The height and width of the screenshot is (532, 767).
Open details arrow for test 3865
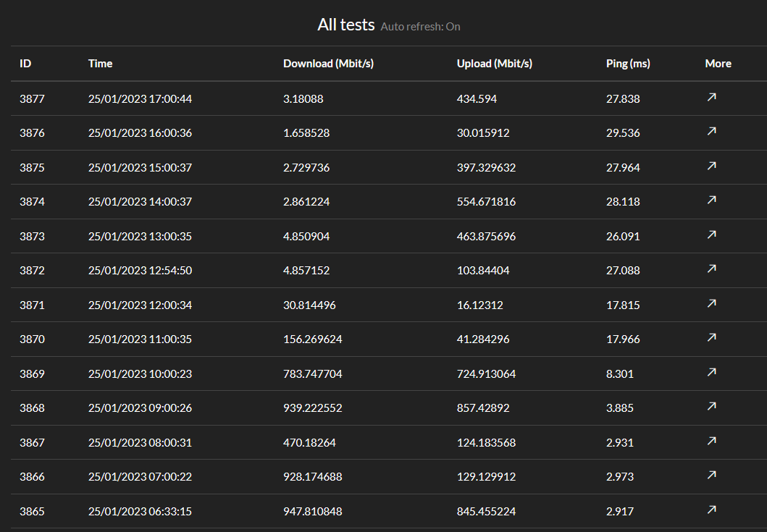click(711, 510)
